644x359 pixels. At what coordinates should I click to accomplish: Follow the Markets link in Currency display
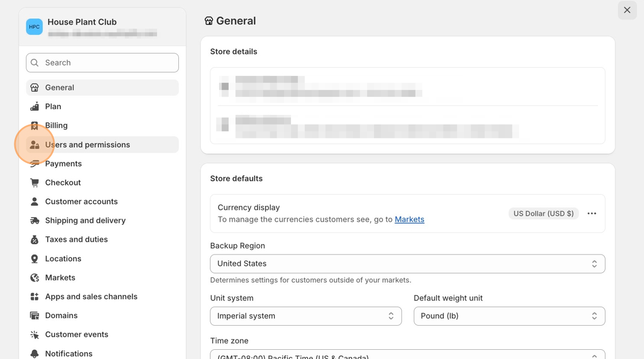click(x=409, y=219)
